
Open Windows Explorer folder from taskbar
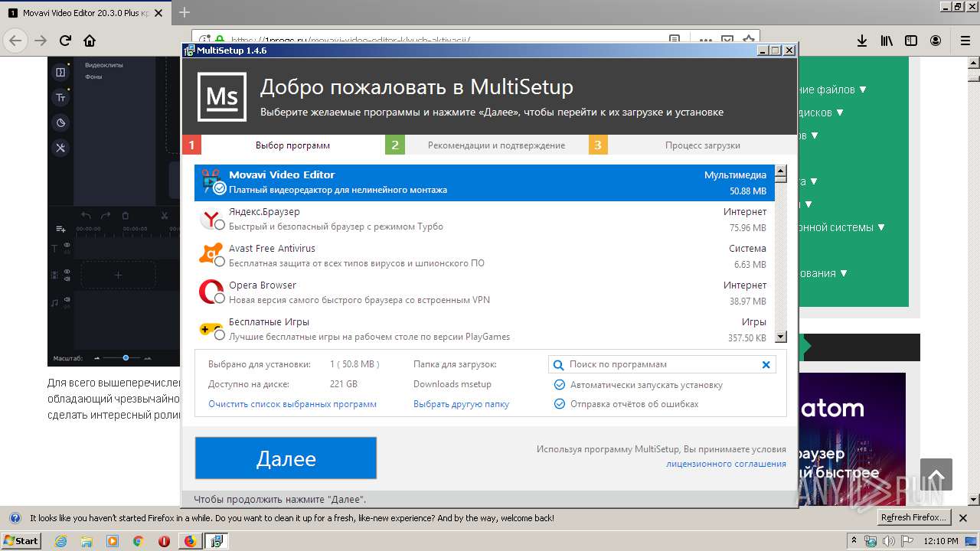tap(87, 541)
